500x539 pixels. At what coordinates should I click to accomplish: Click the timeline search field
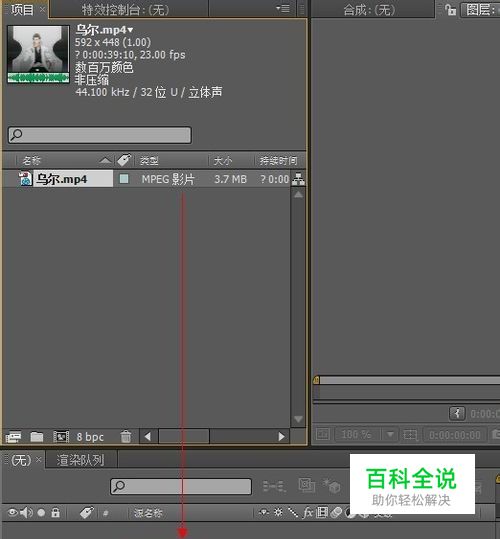(x=181, y=486)
